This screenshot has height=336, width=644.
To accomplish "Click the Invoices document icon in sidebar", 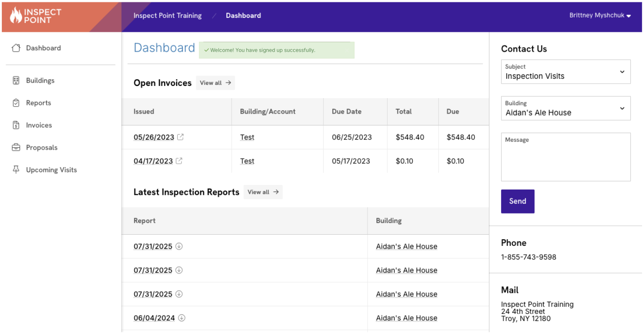I will tap(16, 125).
